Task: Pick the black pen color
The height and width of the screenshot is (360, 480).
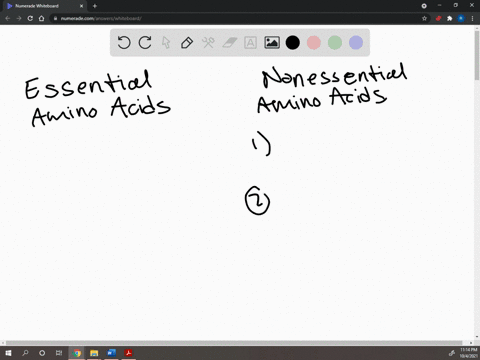Action: (x=293, y=43)
